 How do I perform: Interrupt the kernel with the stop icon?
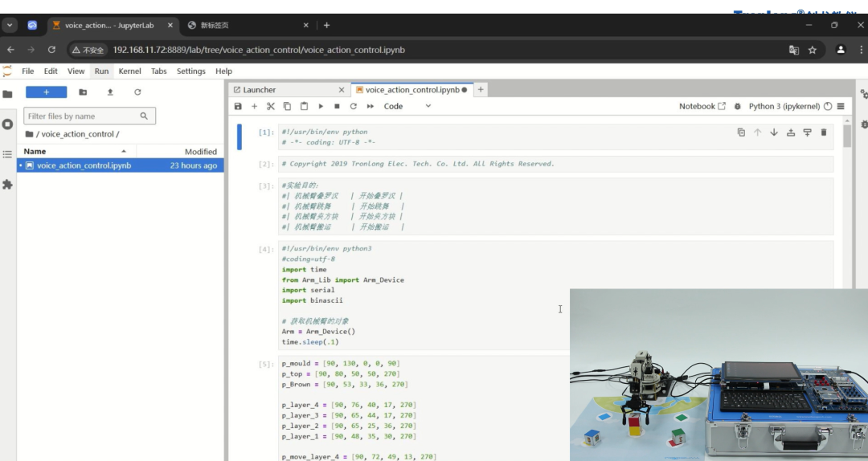(337, 106)
